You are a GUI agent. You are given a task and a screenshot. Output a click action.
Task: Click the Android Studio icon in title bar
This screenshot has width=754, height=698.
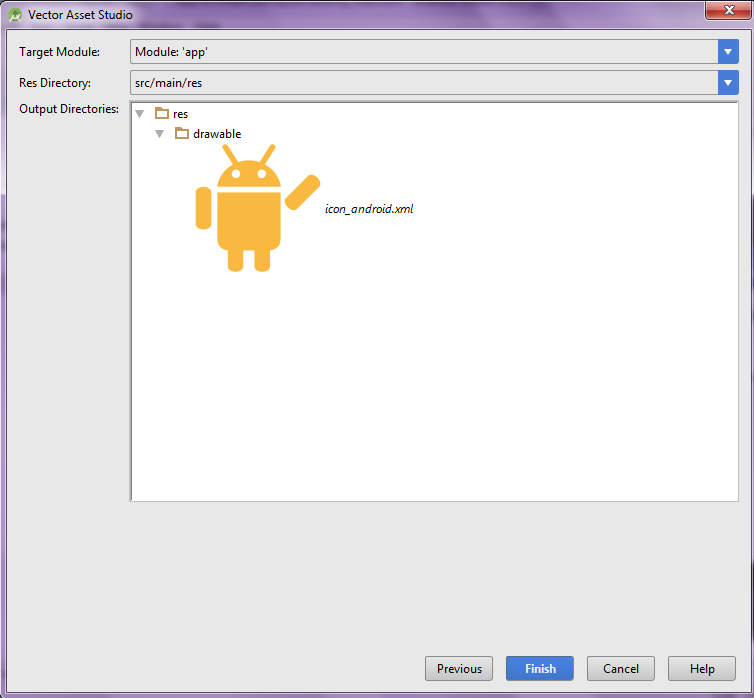(15, 15)
